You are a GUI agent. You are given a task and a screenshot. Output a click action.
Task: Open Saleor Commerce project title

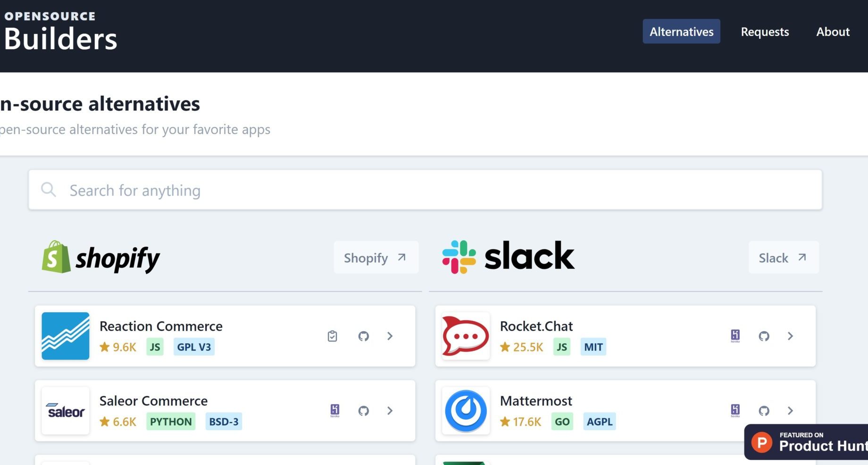(x=153, y=401)
